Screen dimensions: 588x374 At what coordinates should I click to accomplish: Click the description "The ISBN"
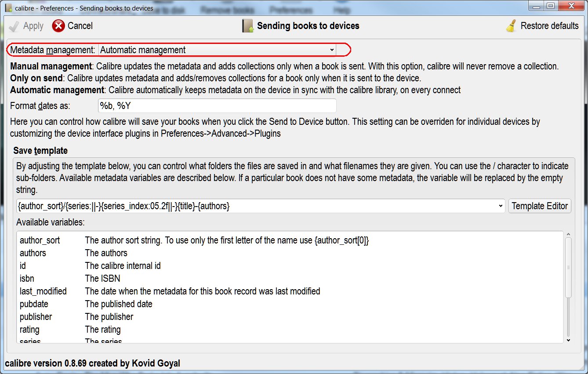[102, 279]
